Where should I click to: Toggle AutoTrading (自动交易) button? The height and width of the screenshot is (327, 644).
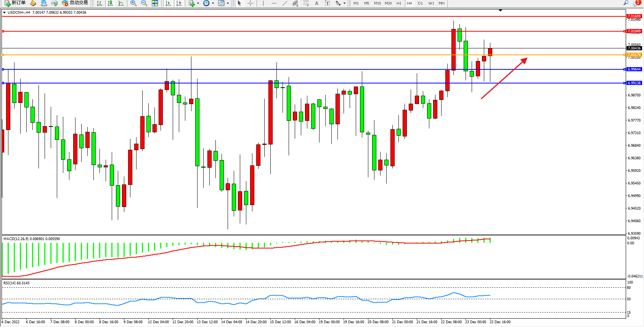point(75,3)
